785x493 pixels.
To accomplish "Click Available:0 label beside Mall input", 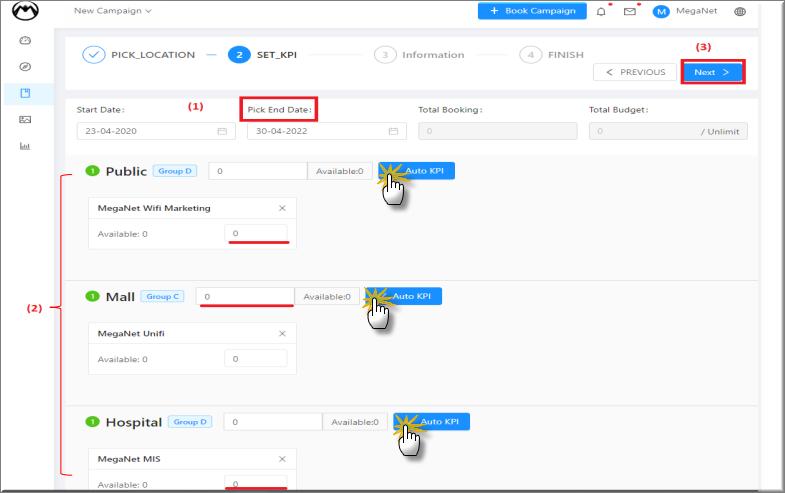I will point(327,296).
